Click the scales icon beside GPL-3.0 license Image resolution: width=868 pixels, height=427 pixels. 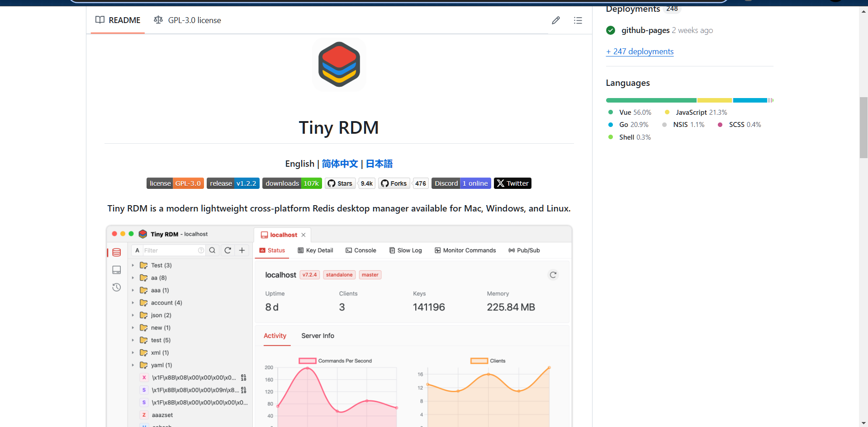coord(158,20)
